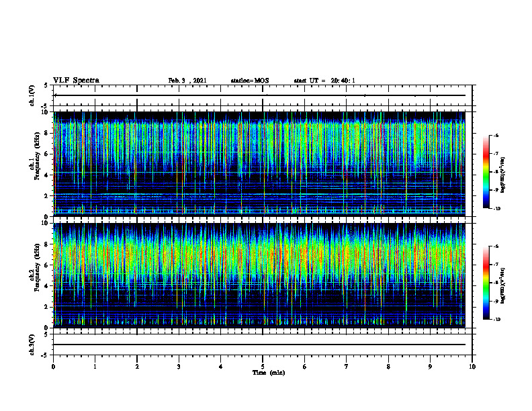This screenshot has width=532, height=411.
Task: Click the ch.2 spectrogram color bar
Action: point(486,283)
